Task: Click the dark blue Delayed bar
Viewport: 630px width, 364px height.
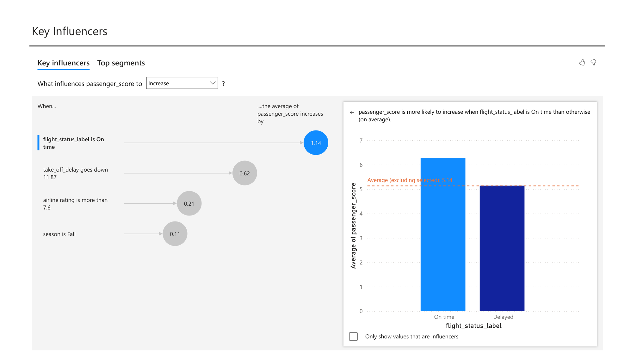Action: coord(502,248)
